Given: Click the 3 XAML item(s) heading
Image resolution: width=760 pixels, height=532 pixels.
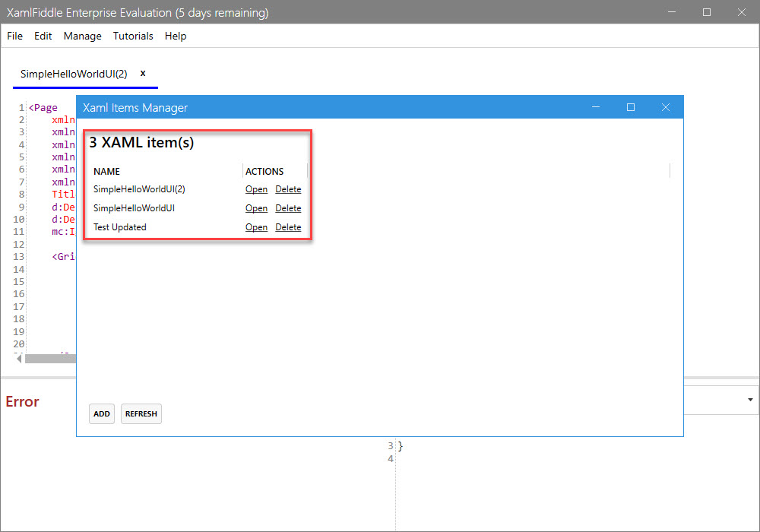Looking at the screenshot, I should point(141,142).
